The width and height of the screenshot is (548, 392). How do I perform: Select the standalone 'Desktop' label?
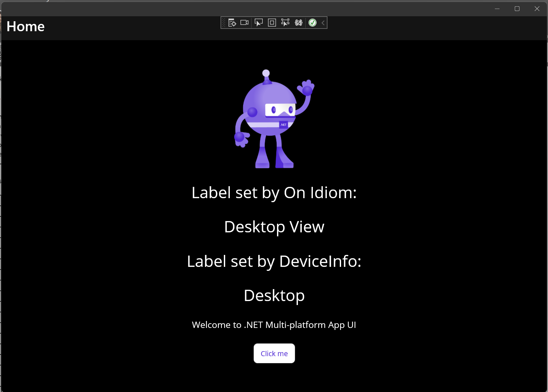click(274, 296)
